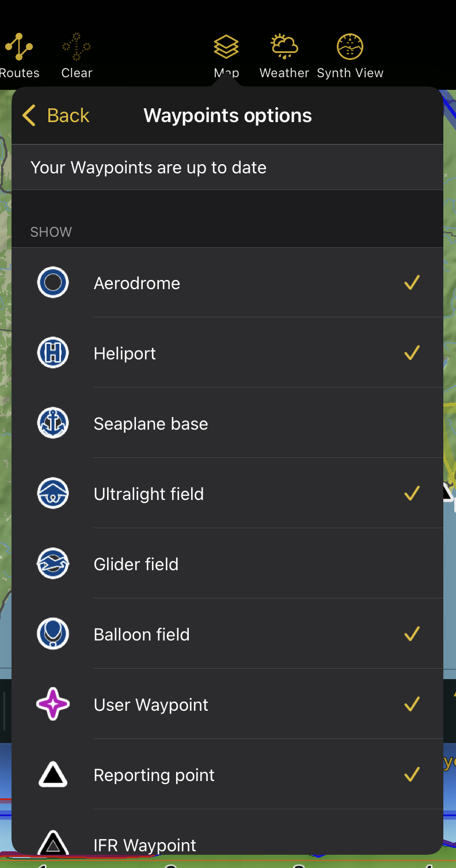Uncheck the Aerodrome checkmark
The height and width of the screenshot is (868, 456).
(x=412, y=282)
